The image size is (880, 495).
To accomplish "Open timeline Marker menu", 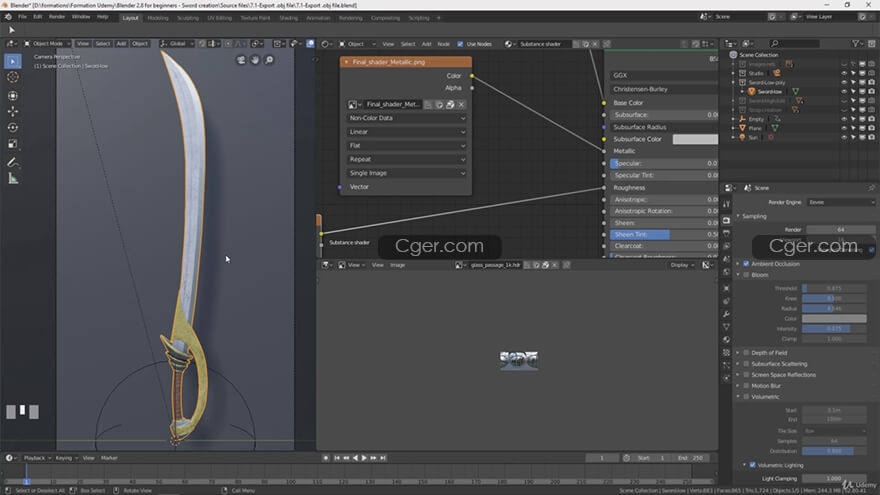I will [x=109, y=458].
